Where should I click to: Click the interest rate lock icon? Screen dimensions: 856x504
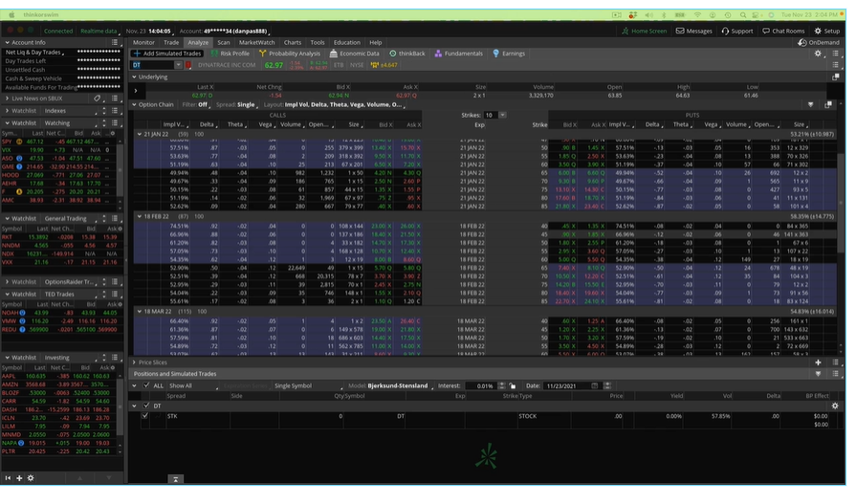coord(513,385)
